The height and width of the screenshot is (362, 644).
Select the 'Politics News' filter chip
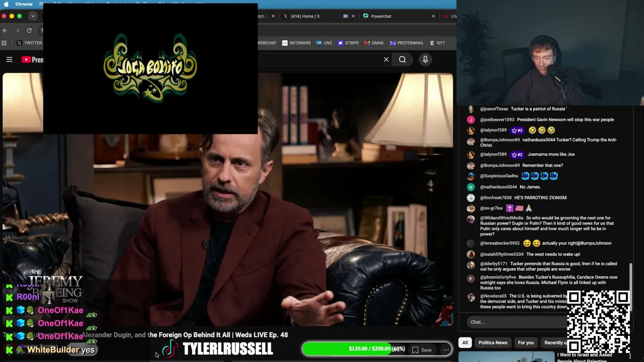(x=493, y=343)
